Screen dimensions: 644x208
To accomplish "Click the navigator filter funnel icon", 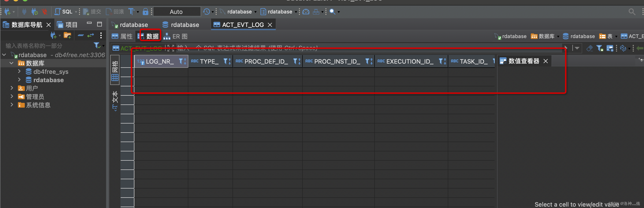I will pos(97,45).
